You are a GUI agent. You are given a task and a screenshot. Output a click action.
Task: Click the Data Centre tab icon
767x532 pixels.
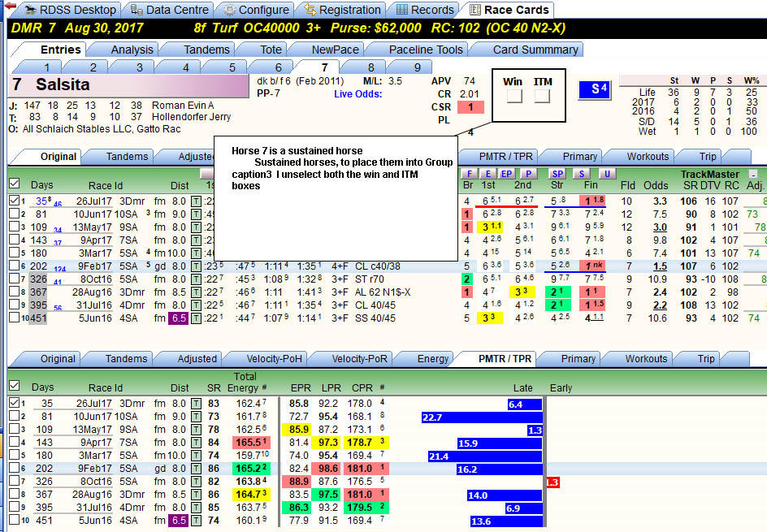point(136,10)
